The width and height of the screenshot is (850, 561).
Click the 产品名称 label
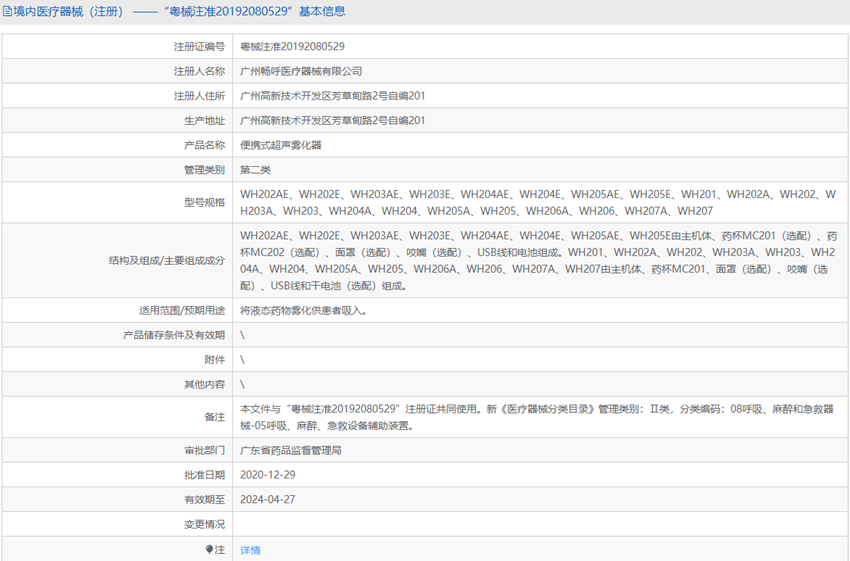[204, 145]
